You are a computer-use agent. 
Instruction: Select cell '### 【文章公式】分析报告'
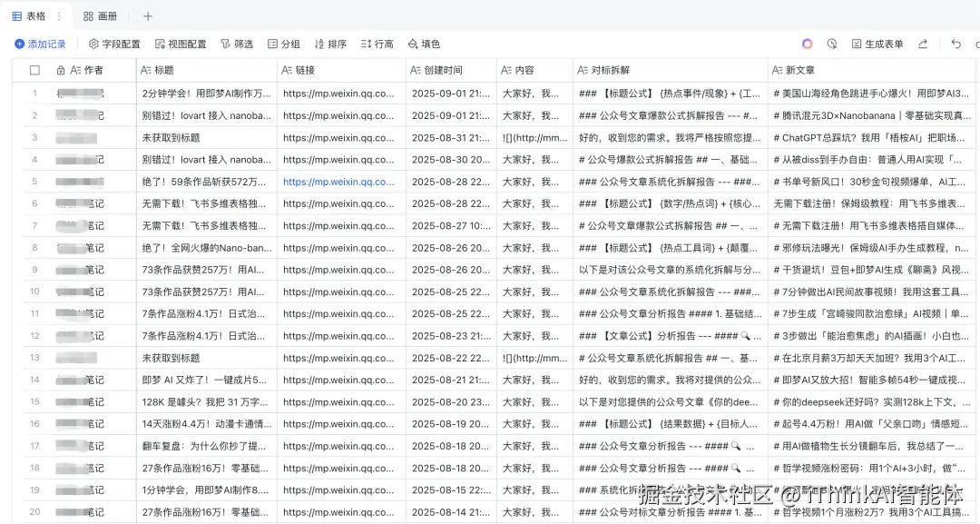pyautogui.click(x=670, y=336)
